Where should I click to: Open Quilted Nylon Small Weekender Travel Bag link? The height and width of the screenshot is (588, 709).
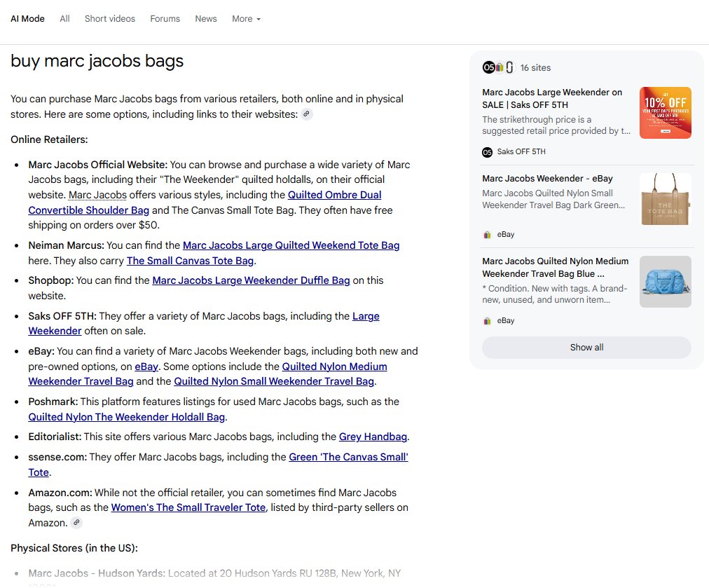click(274, 381)
